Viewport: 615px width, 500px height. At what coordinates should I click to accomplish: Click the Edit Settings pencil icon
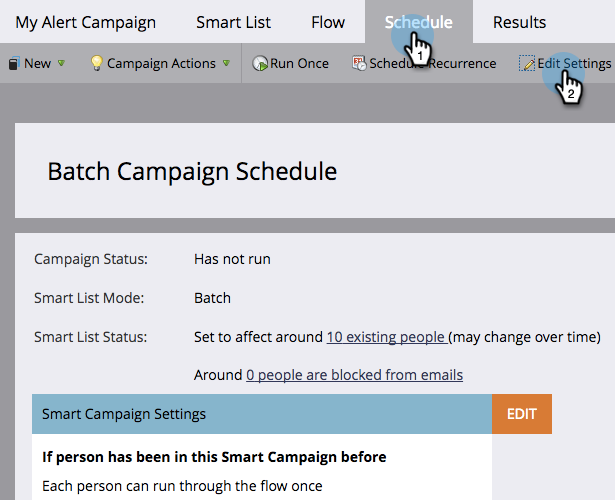pos(527,63)
